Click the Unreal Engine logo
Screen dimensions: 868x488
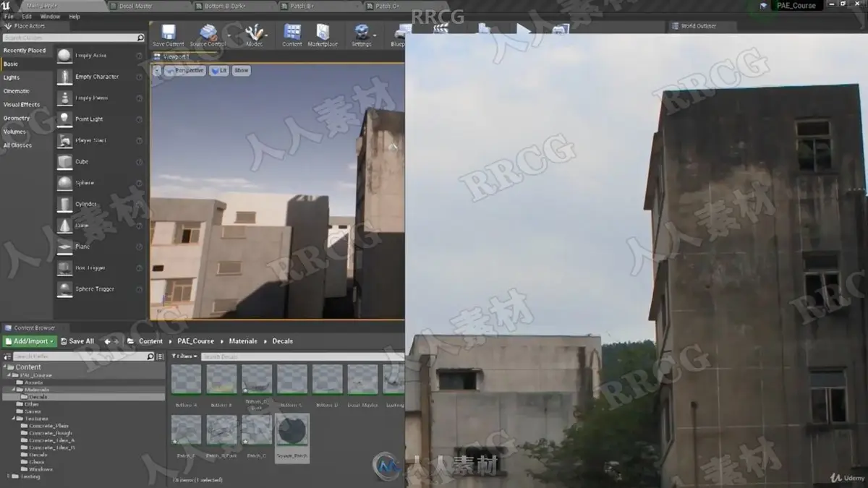(x=7, y=6)
